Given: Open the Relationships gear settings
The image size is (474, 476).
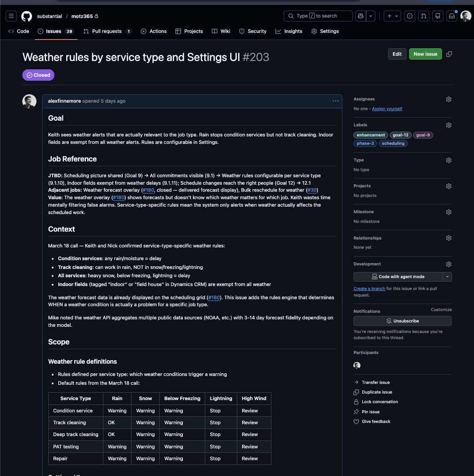Looking at the screenshot, I should coord(449,238).
